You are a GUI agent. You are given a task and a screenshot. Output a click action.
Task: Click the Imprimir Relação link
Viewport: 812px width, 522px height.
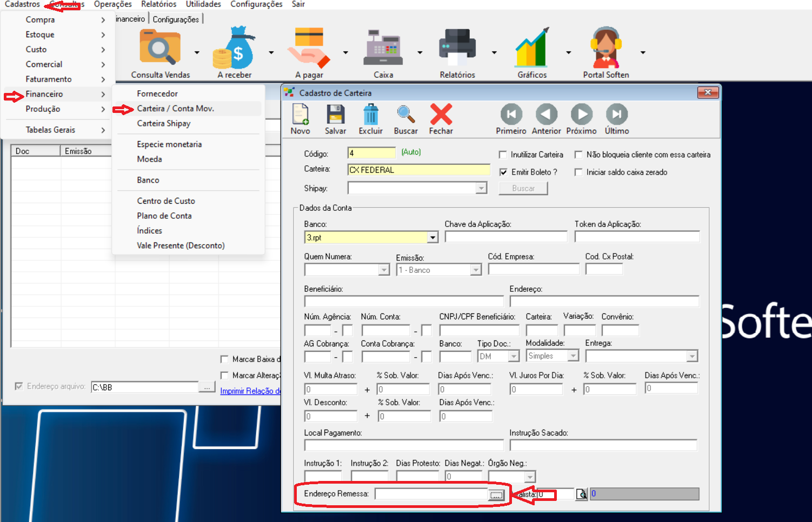(x=250, y=391)
